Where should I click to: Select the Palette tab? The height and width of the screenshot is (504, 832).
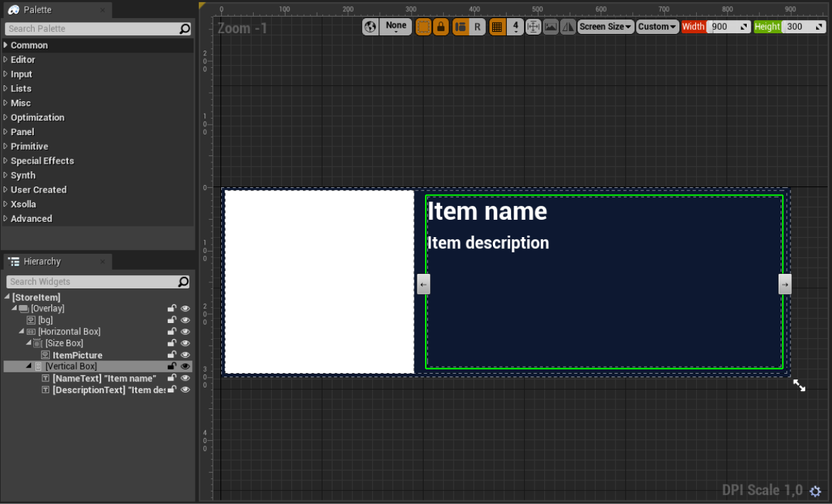37,10
